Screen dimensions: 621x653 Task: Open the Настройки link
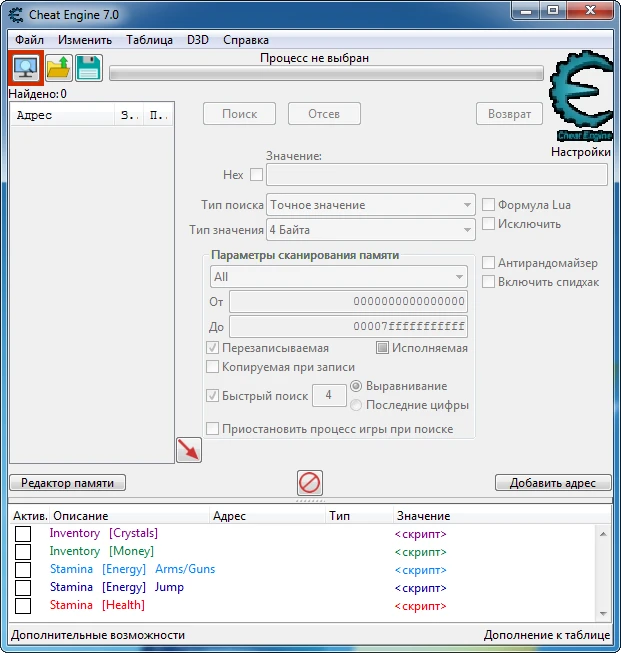[581, 152]
